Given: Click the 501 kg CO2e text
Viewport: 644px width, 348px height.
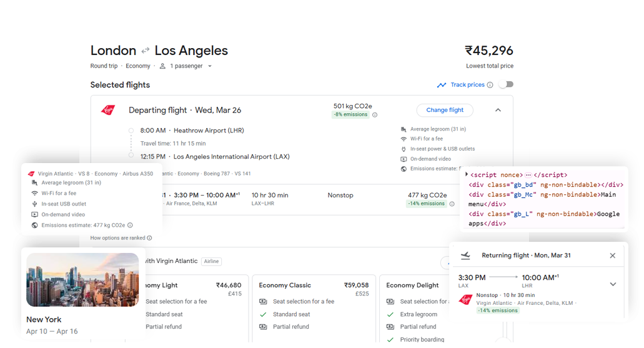Looking at the screenshot, I should click(x=353, y=106).
